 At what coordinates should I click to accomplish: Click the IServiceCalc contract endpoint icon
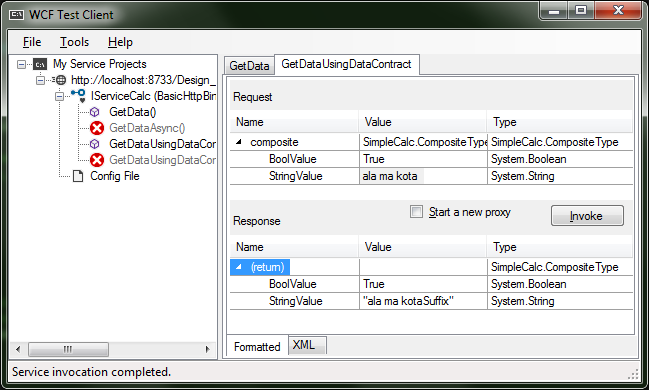point(79,96)
